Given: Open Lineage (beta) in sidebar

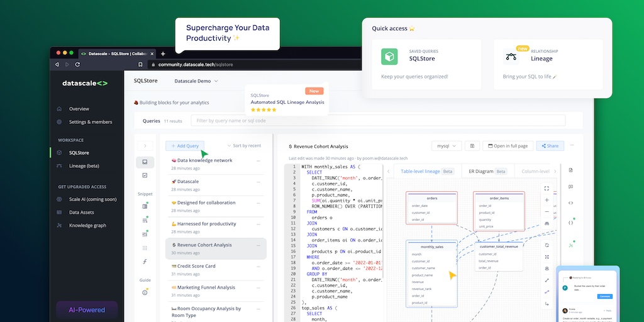Looking at the screenshot, I should (84, 166).
